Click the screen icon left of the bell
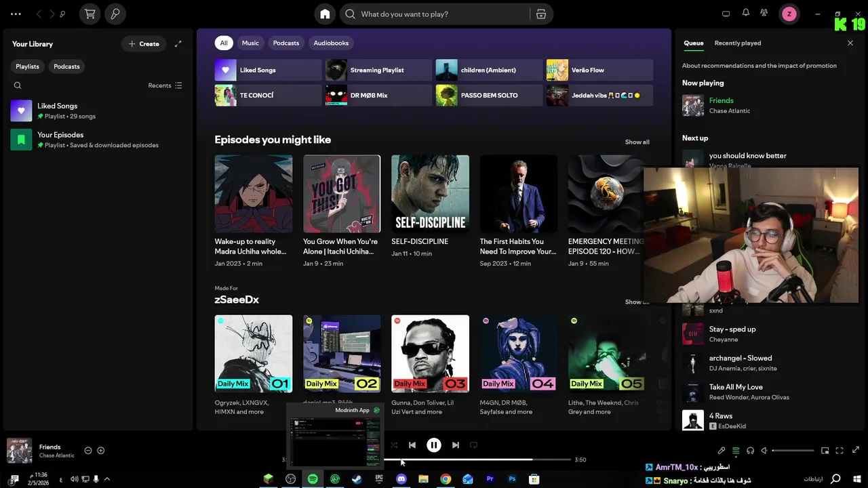The width and height of the screenshot is (868, 488). (726, 14)
